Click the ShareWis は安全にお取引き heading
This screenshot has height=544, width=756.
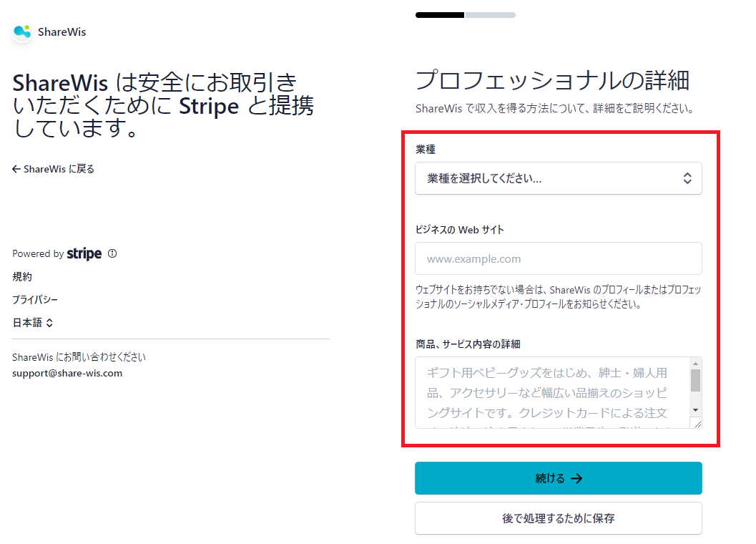[x=163, y=106]
